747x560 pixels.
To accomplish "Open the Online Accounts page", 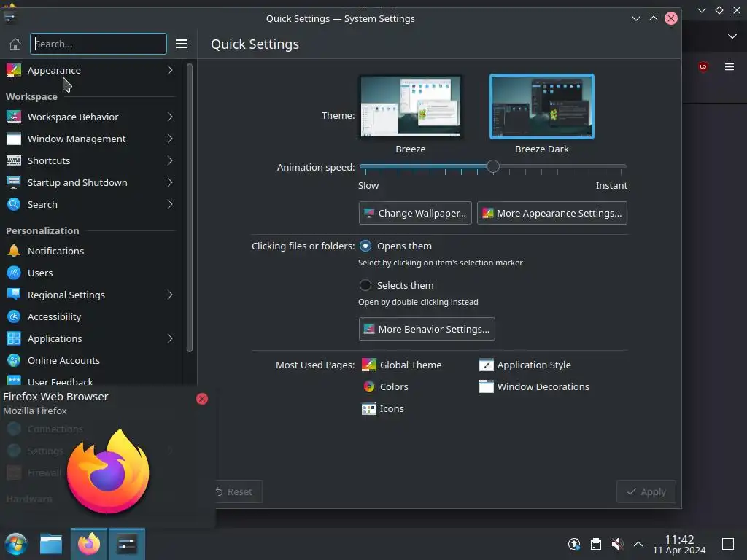I will click(x=90, y=360).
